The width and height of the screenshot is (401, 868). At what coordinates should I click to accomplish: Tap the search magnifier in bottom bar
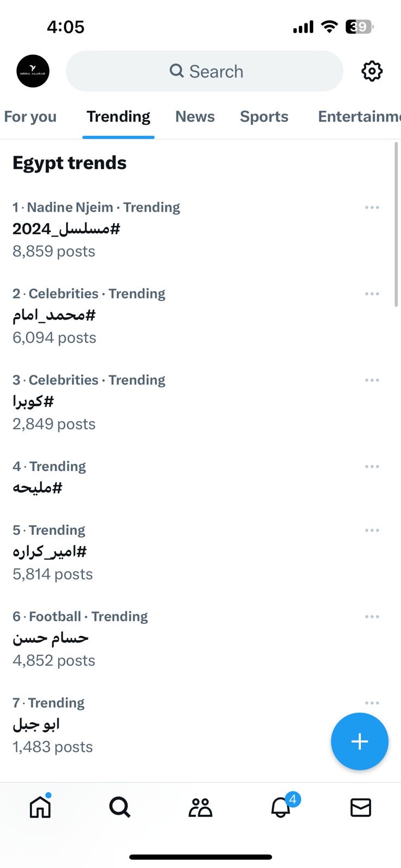click(120, 807)
